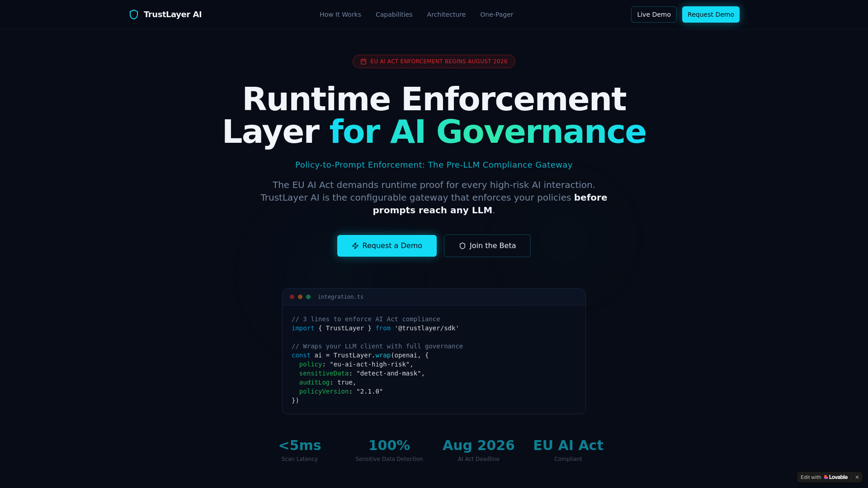Click the Lovable heart logo icon
Screen dimensions: 868x488
826,477
